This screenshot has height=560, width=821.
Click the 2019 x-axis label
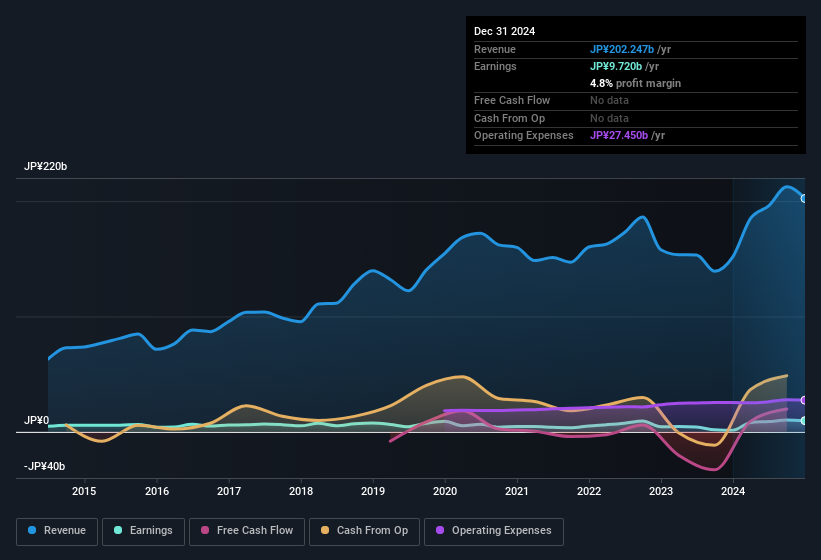click(x=373, y=491)
